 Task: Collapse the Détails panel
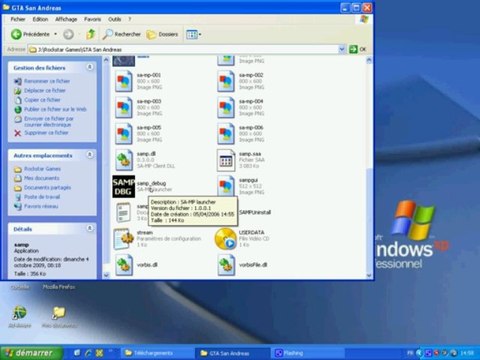(90, 228)
